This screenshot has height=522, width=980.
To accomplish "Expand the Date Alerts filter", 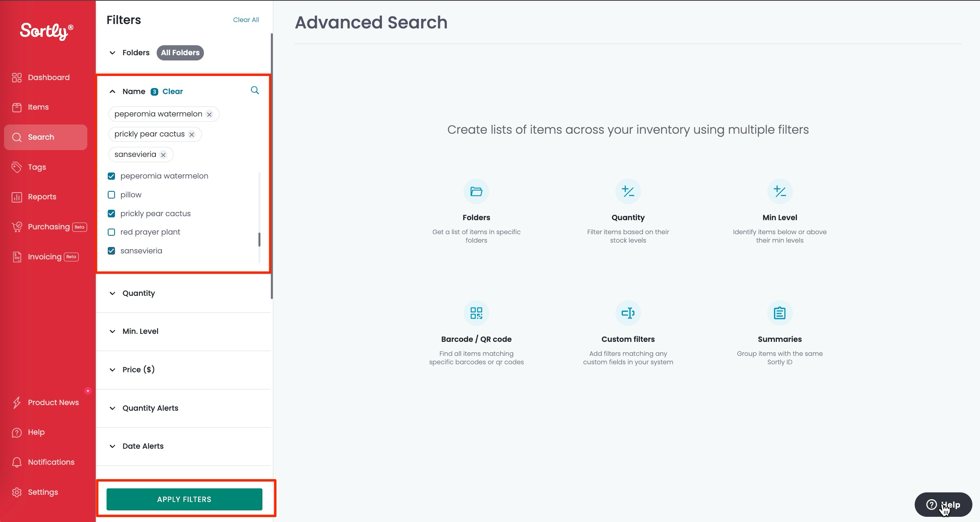I will pyautogui.click(x=113, y=446).
